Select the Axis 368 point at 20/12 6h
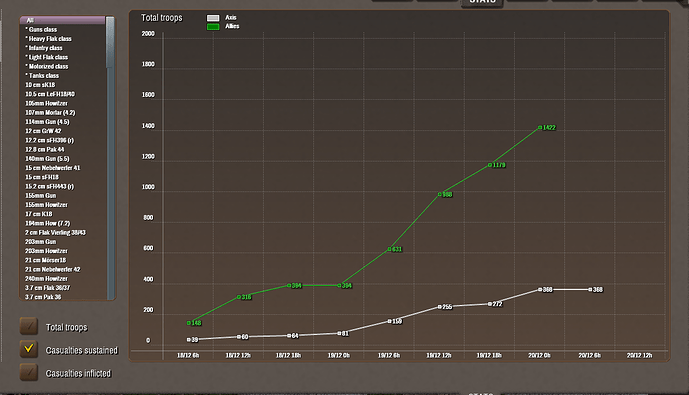Screen dimensions: 689x395 click(x=590, y=290)
